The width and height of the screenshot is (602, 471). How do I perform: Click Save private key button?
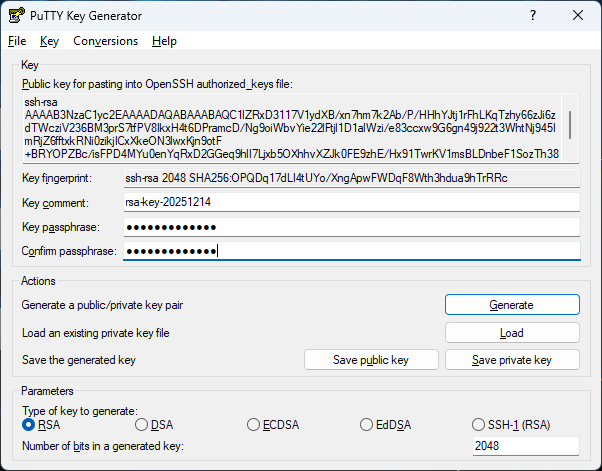[511, 360]
